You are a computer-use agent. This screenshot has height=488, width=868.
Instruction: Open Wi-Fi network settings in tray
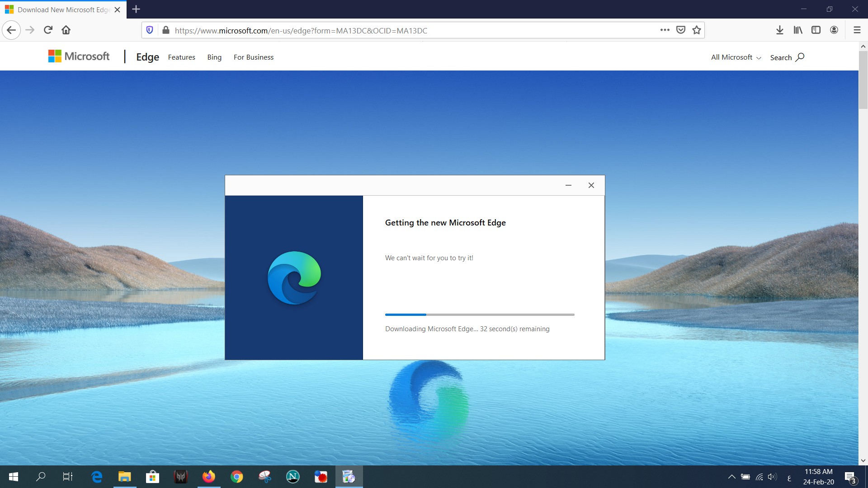tap(759, 477)
